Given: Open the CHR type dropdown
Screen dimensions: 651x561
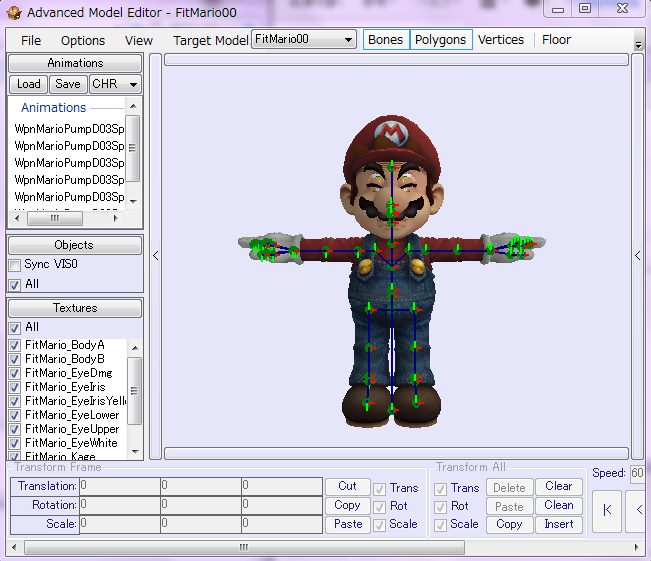Looking at the screenshot, I should coord(115,84).
